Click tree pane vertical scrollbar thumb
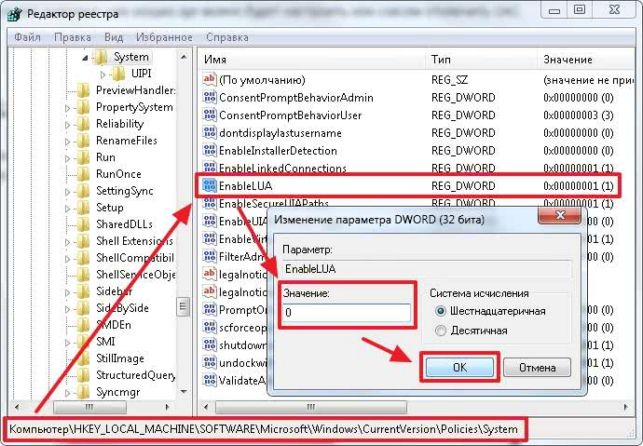The image size is (643, 446). [x=183, y=306]
